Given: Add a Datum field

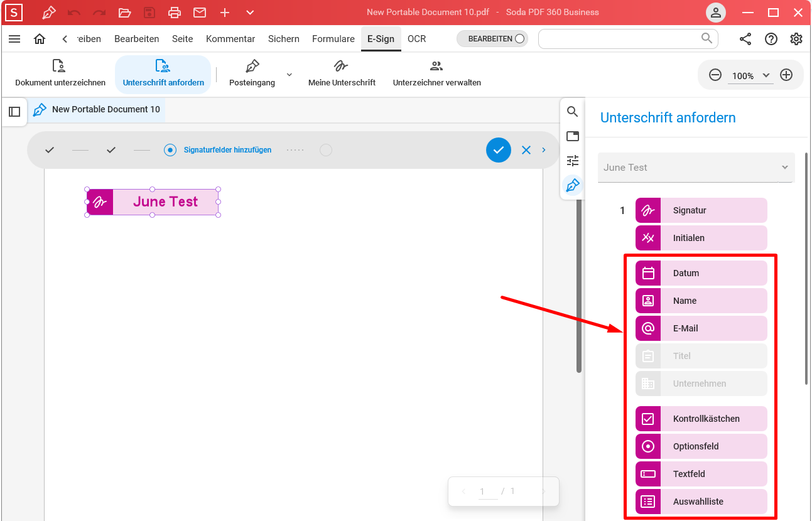Looking at the screenshot, I should (701, 273).
